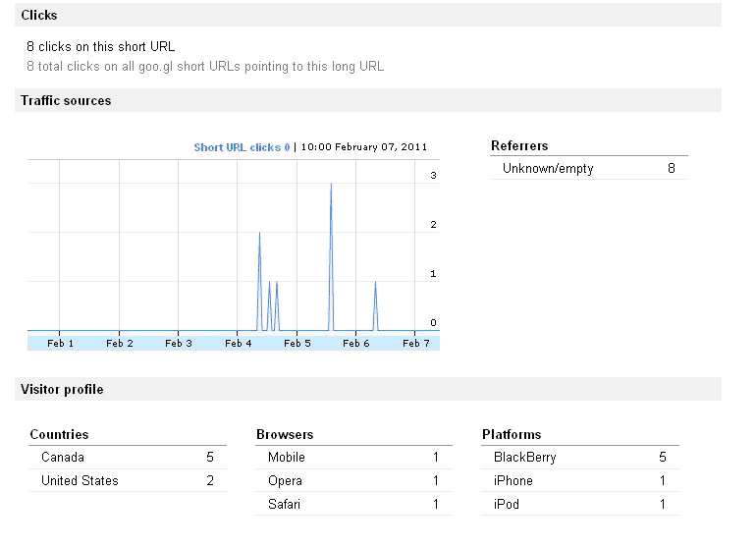Image resolution: width=756 pixels, height=548 pixels.
Task: Click the 'Short URL clicks' chart legend
Action: click(242, 147)
